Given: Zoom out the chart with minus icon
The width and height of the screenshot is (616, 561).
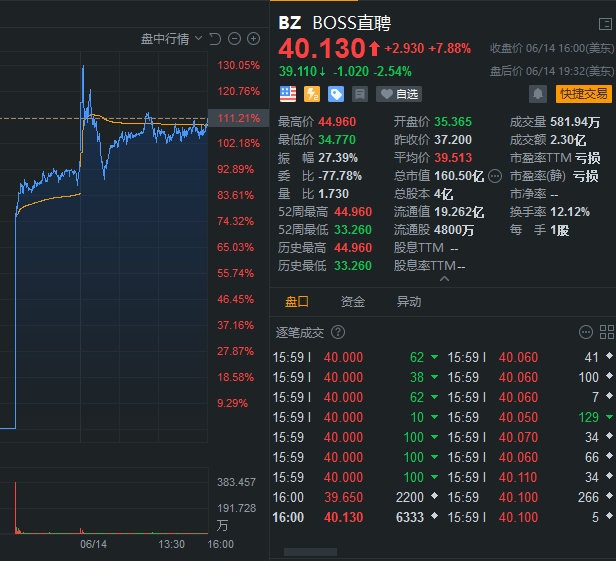Looking at the screenshot, I should click(235, 39).
